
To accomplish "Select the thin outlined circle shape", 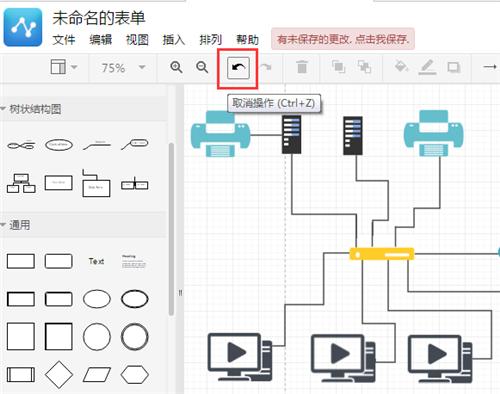I will tap(97, 336).
